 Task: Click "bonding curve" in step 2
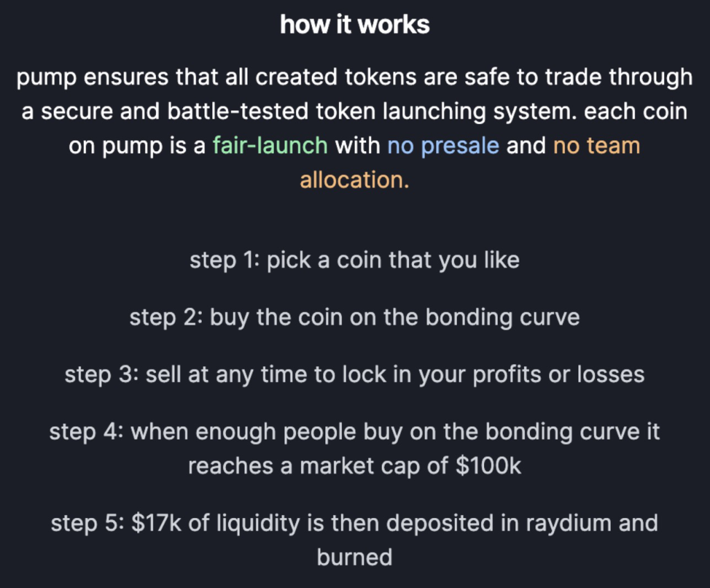pyautogui.click(x=503, y=318)
